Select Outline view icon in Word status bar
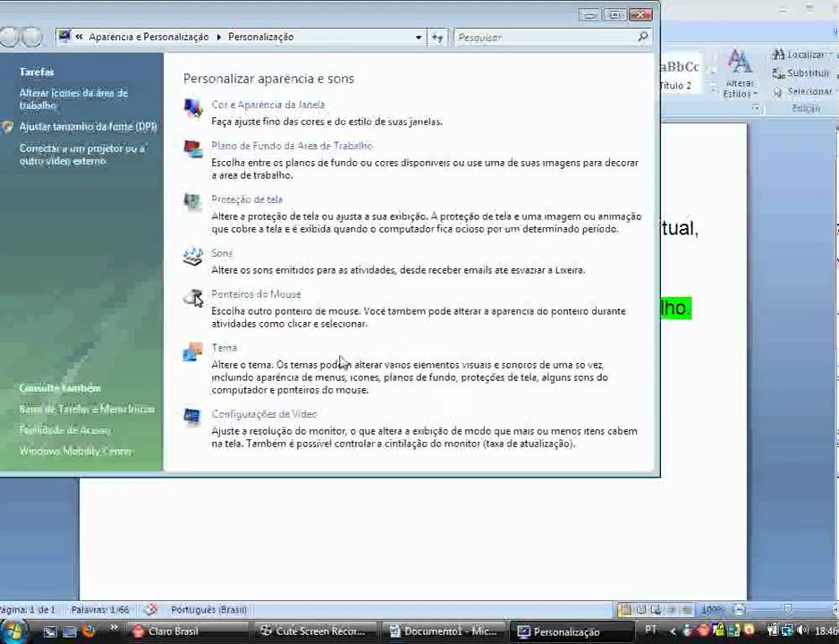Viewport: 839px width, 644px height. pyautogui.click(x=672, y=609)
